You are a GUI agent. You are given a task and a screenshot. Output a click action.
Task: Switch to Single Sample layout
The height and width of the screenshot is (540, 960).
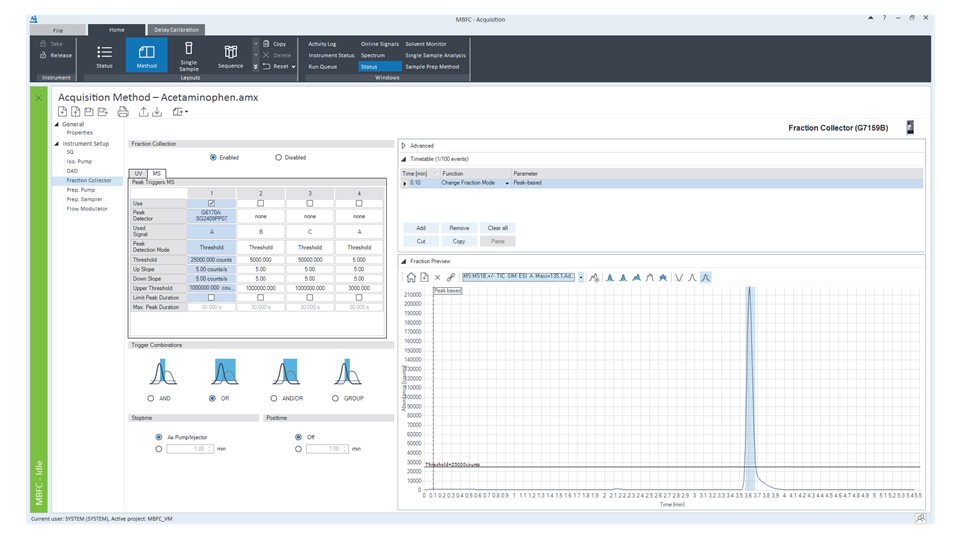tap(188, 55)
